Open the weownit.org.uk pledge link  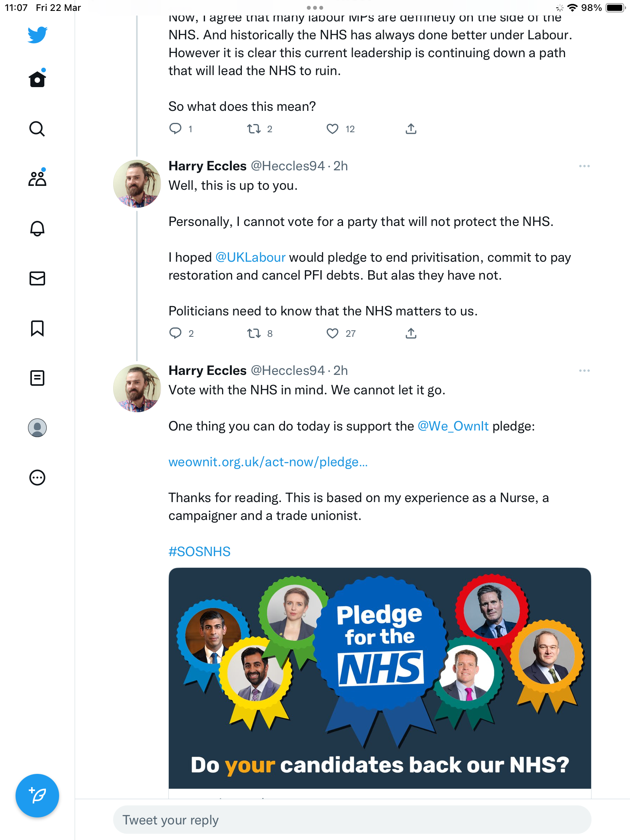tap(268, 462)
